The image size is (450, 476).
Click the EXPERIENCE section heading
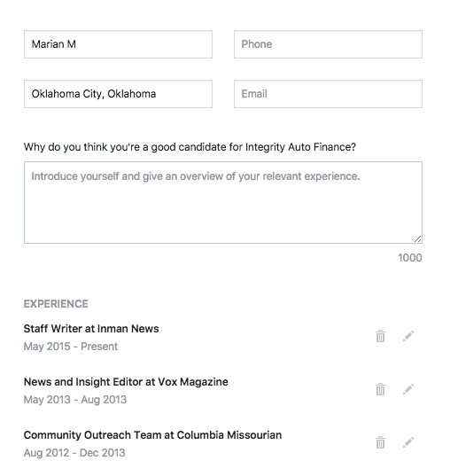click(56, 304)
